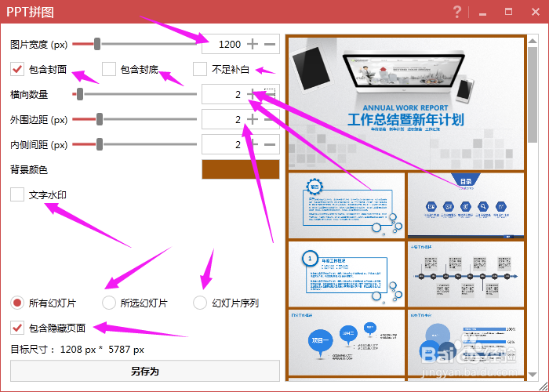Viewport: 549px width, 392px height.
Task: Click preview scrollbar down arrow
Action: coord(533,375)
